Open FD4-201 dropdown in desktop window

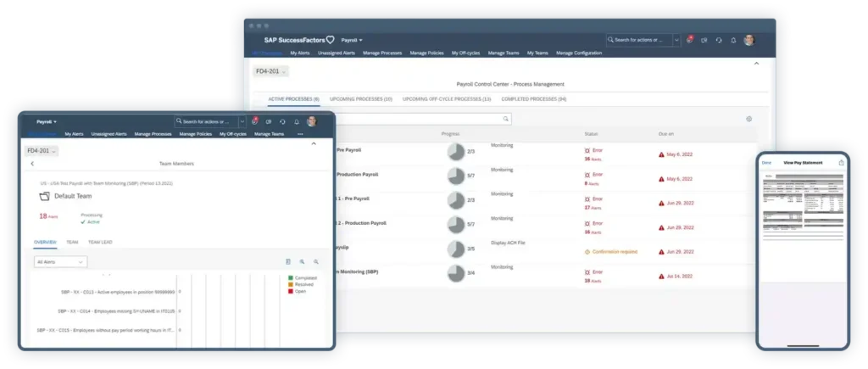click(x=270, y=71)
